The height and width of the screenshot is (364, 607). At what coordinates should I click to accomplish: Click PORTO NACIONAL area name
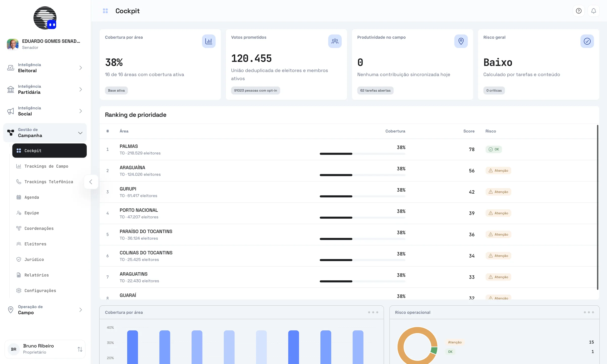pyautogui.click(x=139, y=210)
